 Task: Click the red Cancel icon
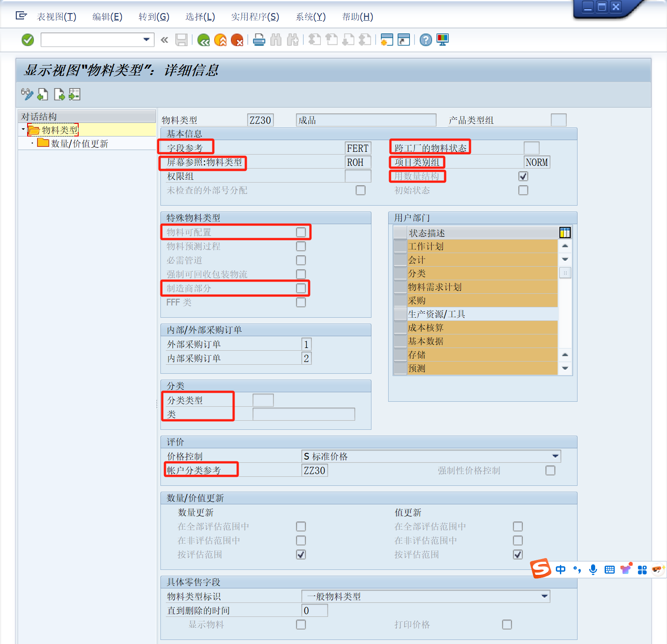[x=237, y=40]
